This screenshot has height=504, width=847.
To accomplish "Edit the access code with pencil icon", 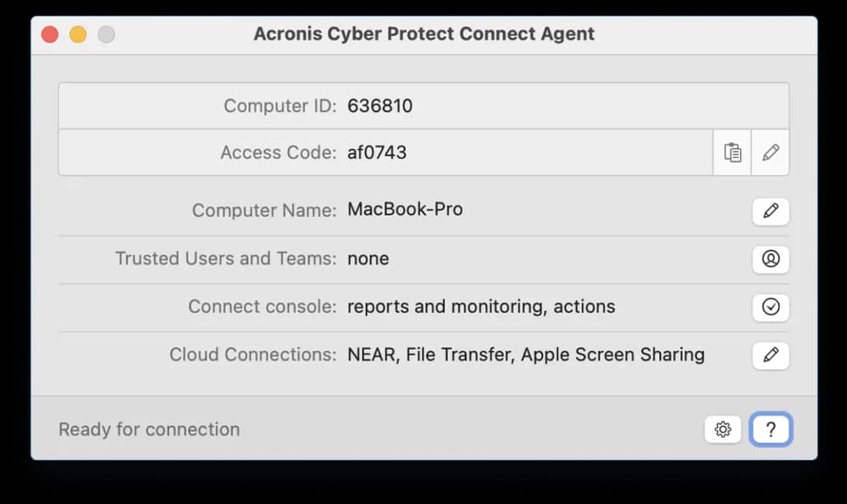I will [x=770, y=152].
